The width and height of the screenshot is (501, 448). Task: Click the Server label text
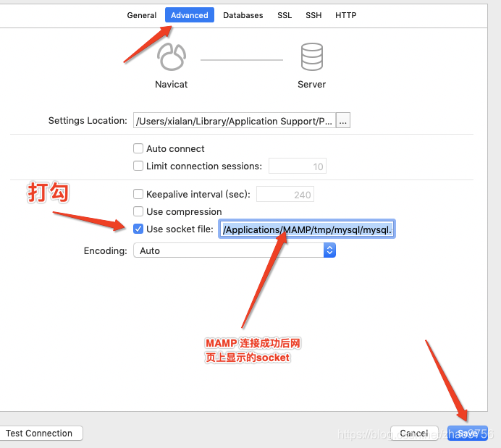[312, 85]
